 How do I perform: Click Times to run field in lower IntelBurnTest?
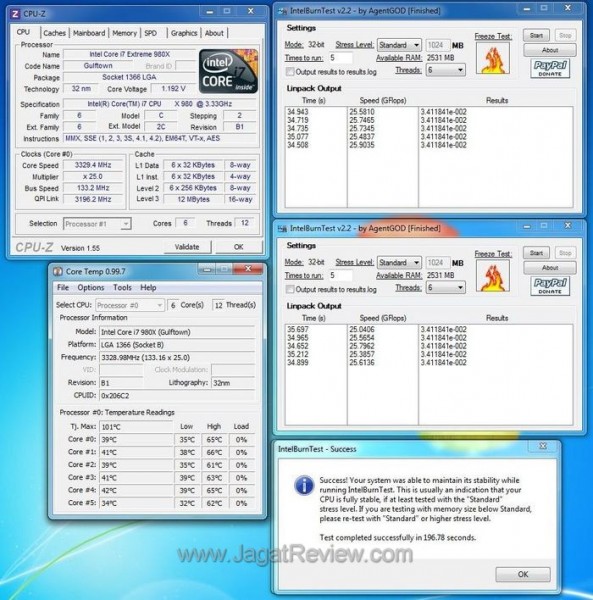pos(340,276)
